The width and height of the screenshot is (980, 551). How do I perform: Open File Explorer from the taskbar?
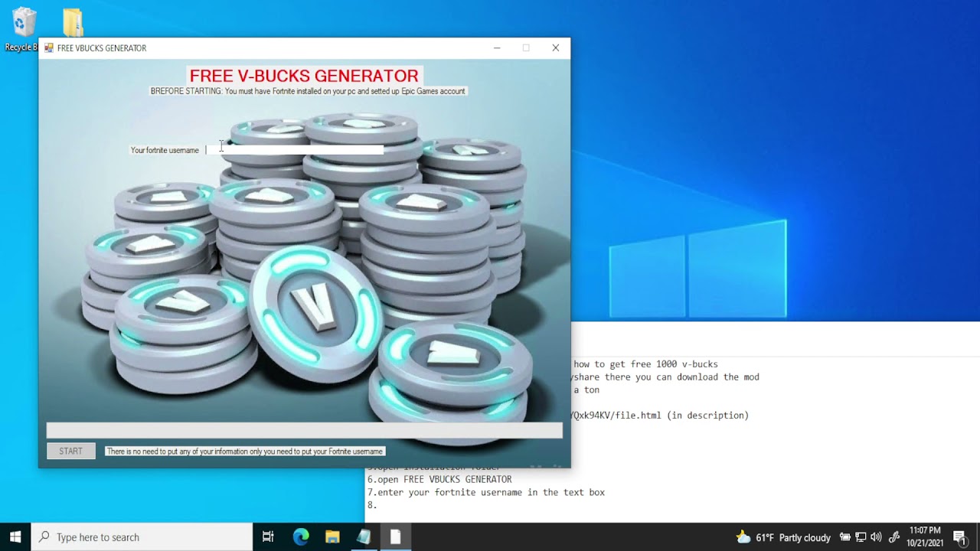click(332, 537)
